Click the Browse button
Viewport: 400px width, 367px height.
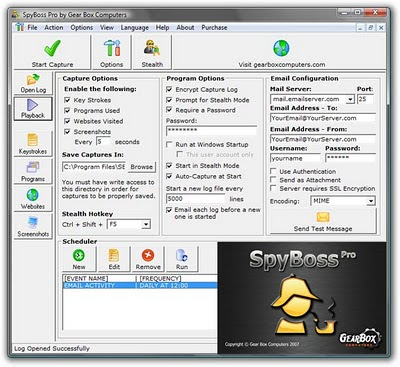click(141, 167)
